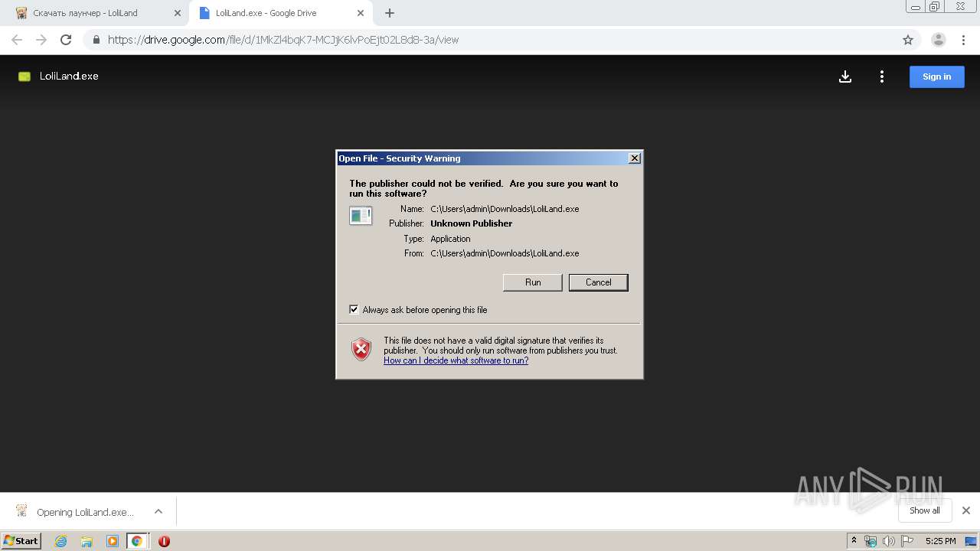The image size is (980, 551).
Task: Close the Open File Security Warning dialog
Action: point(634,158)
